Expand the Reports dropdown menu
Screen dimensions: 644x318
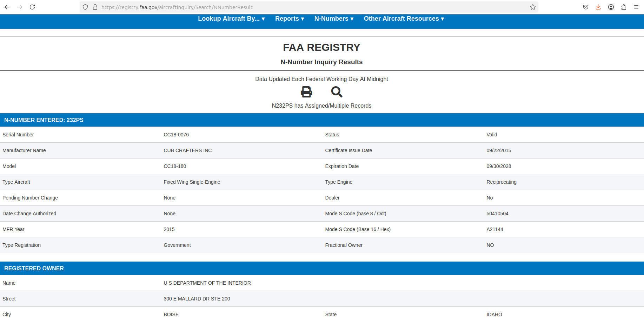pyautogui.click(x=289, y=19)
